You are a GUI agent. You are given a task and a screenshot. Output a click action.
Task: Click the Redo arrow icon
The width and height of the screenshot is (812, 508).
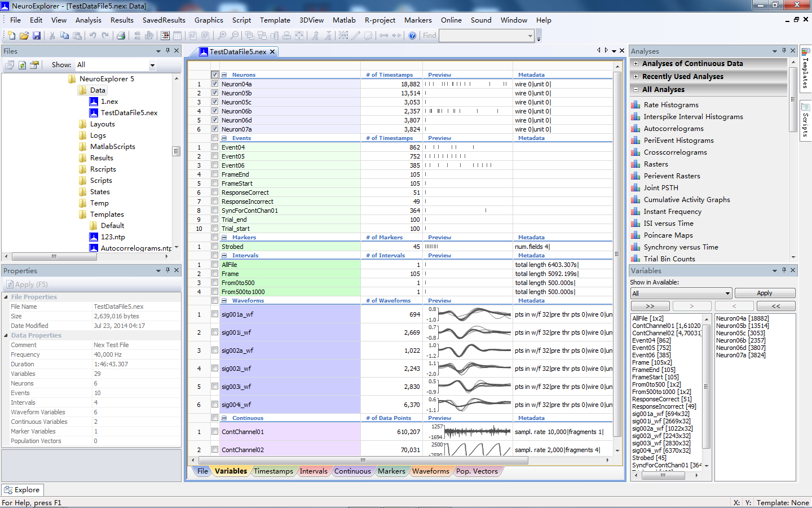tap(105, 36)
